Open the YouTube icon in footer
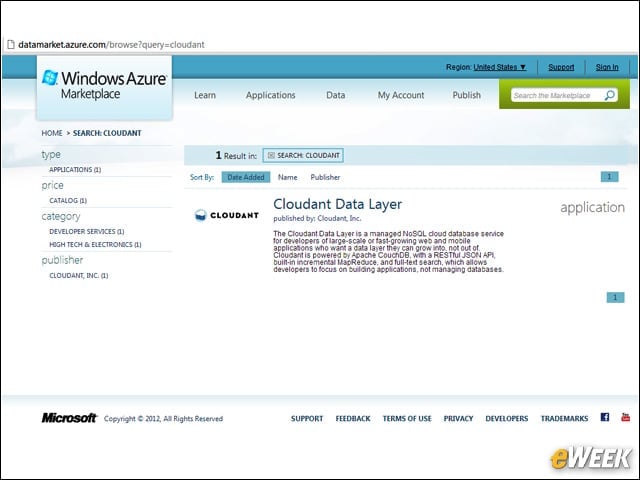640x480 pixels. coord(625,417)
